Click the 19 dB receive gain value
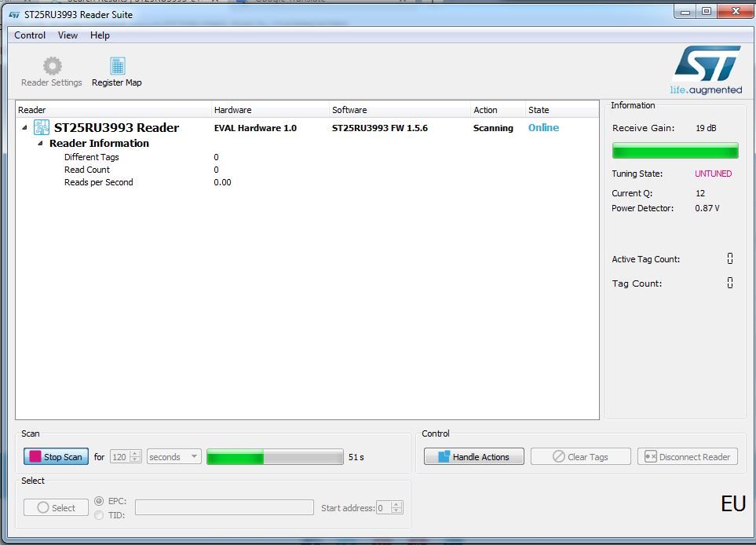This screenshot has width=756, height=545. (706, 128)
